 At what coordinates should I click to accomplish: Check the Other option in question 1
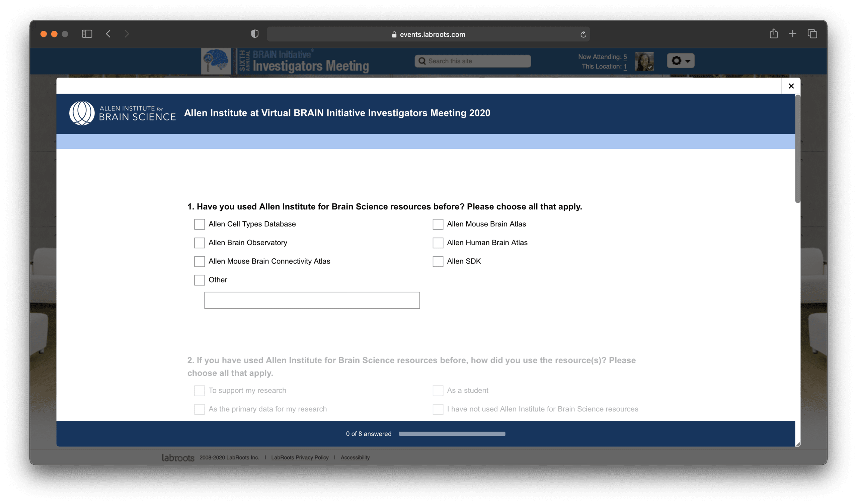(x=199, y=280)
